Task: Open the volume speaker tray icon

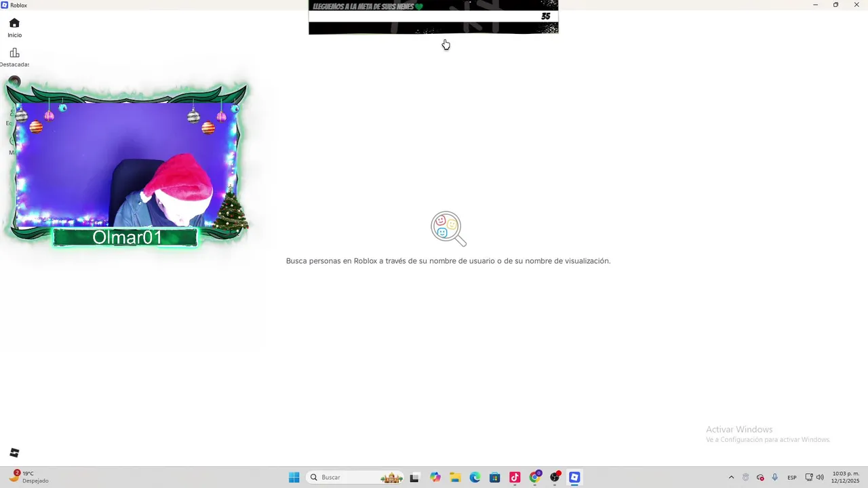Action: [820, 477]
